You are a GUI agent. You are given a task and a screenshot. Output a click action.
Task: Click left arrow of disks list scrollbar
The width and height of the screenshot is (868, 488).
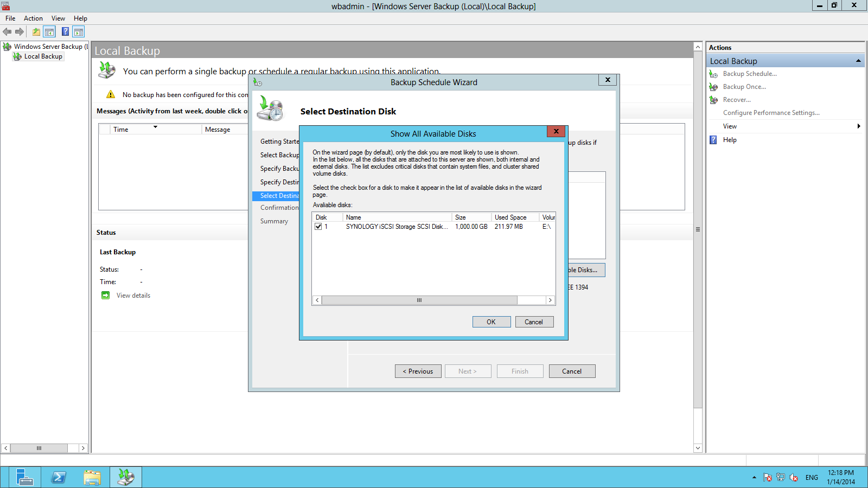click(317, 300)
